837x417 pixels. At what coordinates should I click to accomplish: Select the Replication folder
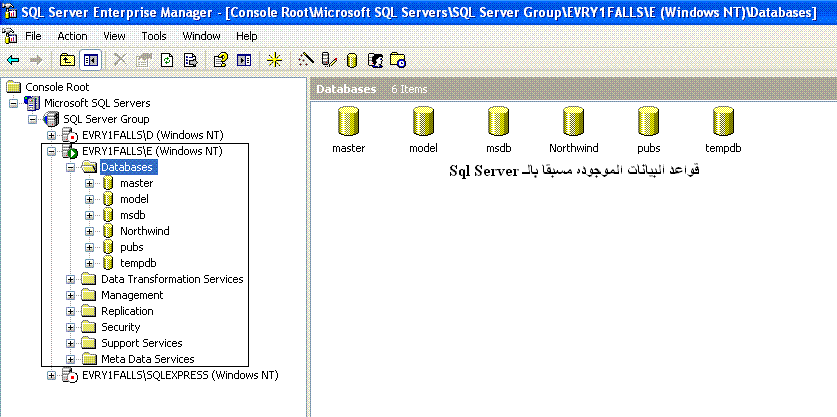128,311
